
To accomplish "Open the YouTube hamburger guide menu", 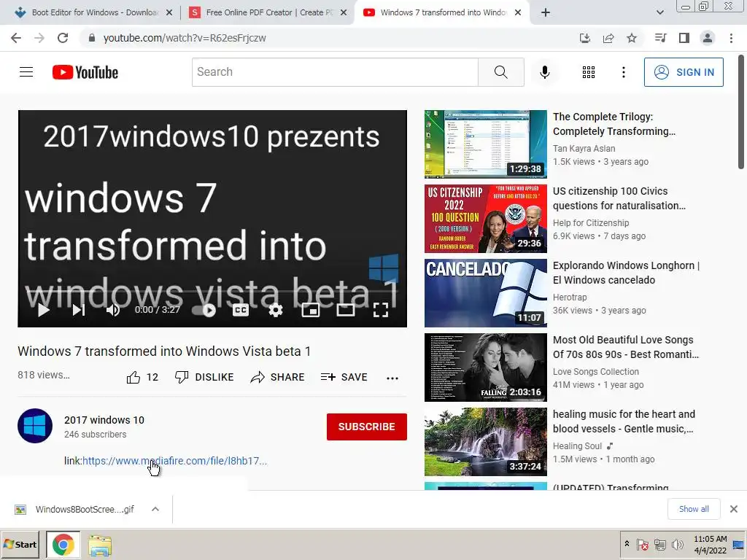I will (x=26, y=72).
